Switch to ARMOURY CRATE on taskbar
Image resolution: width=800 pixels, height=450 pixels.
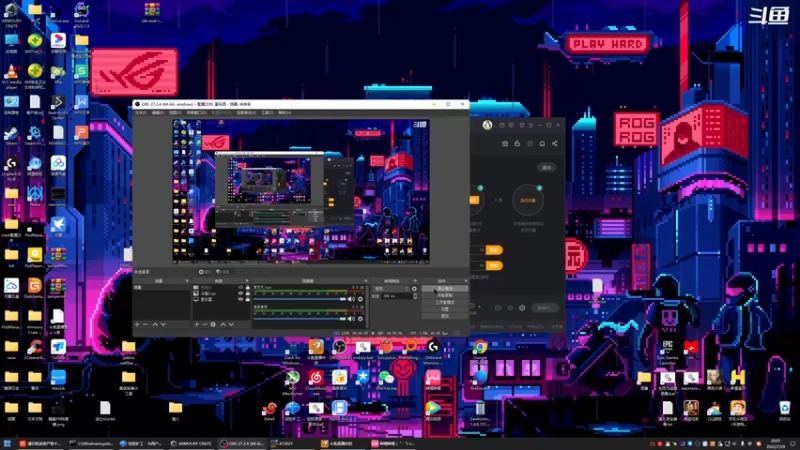pyautogui.click(x=191, y=444)
